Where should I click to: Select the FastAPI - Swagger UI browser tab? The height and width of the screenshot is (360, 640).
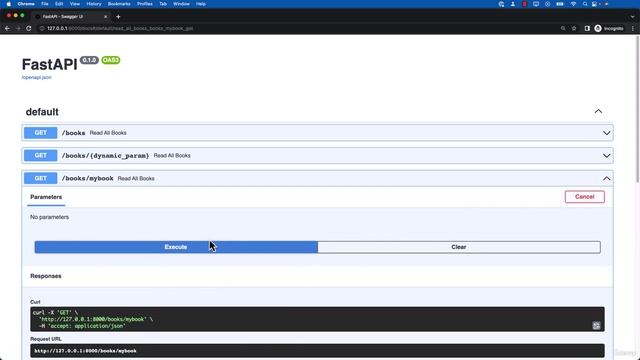(71, 17)
